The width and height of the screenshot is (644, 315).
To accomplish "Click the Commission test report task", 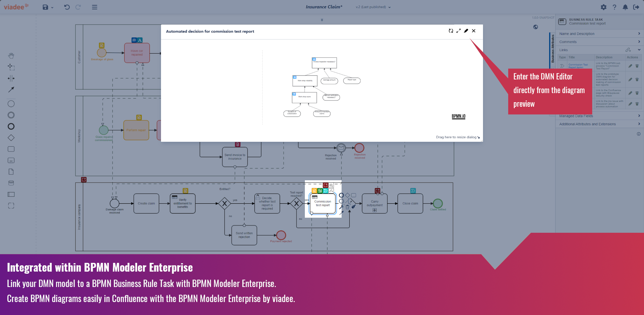I will [323, 203].
